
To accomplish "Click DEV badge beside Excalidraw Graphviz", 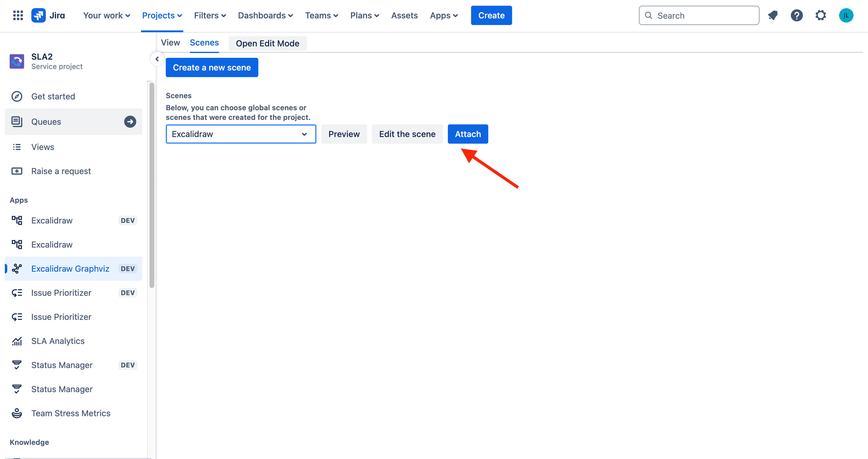I will [128, 269].
